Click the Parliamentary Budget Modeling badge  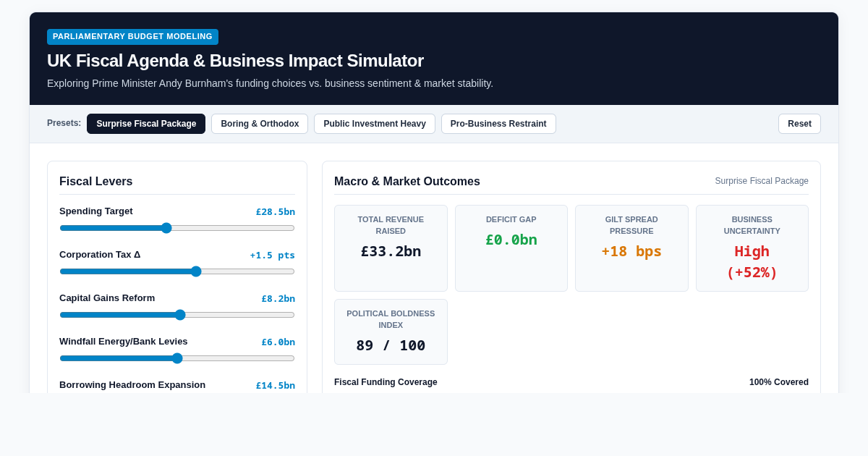(x=132, y=37)
